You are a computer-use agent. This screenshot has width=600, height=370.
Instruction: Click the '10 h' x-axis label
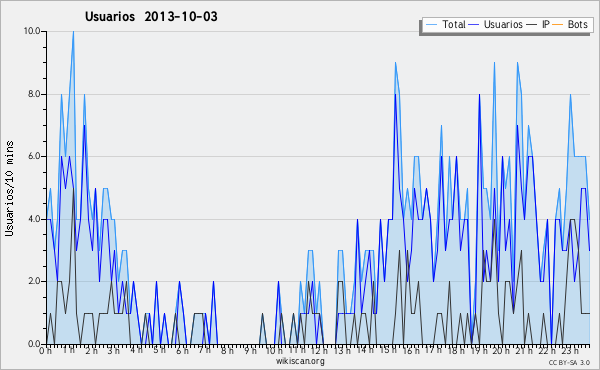274,351
